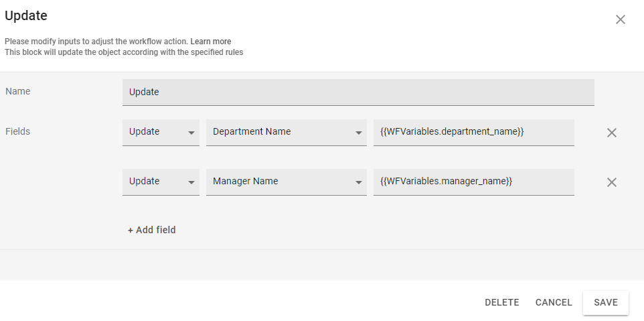Click the Fields section label
Screen dimensions: 644x321
18,131
